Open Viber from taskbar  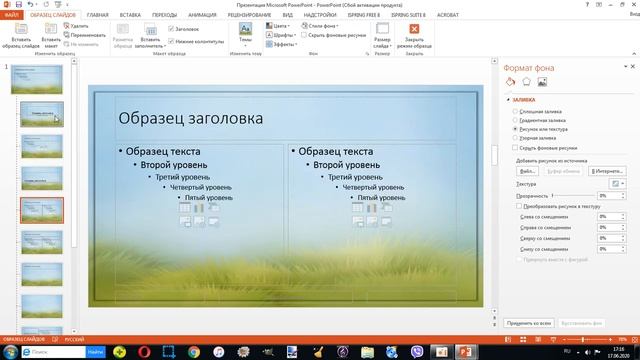coord(417,352)
